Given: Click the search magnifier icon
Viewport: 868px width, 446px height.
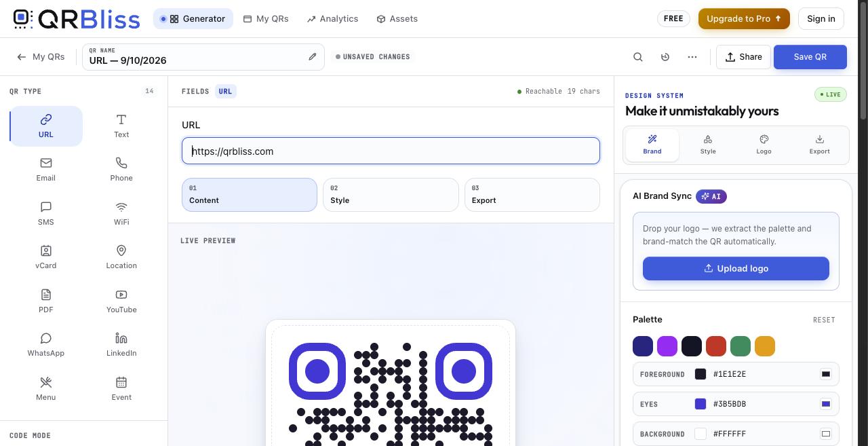Looking at the screenshot, I should [638, 57].
